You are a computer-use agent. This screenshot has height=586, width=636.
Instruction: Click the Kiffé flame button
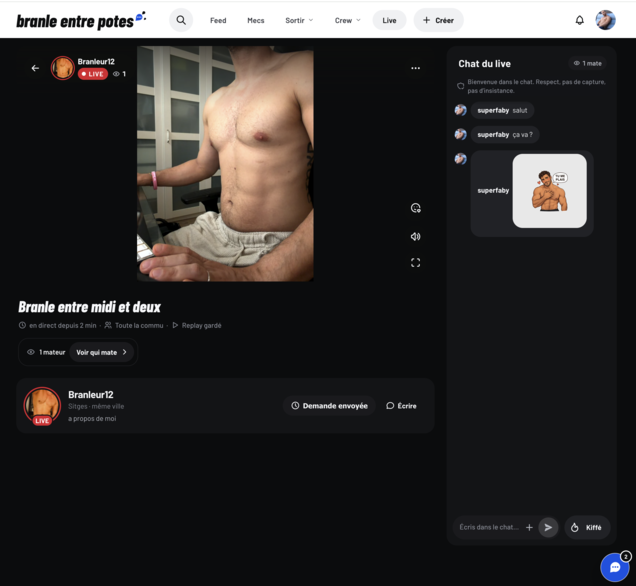(587, 527)
